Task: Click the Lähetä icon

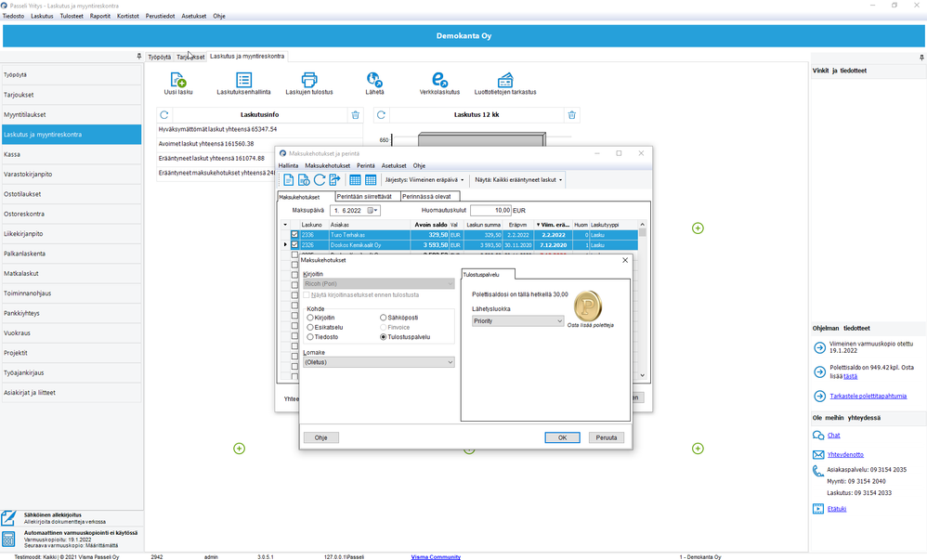Action: pyautogui.click(x=374, y=80)
